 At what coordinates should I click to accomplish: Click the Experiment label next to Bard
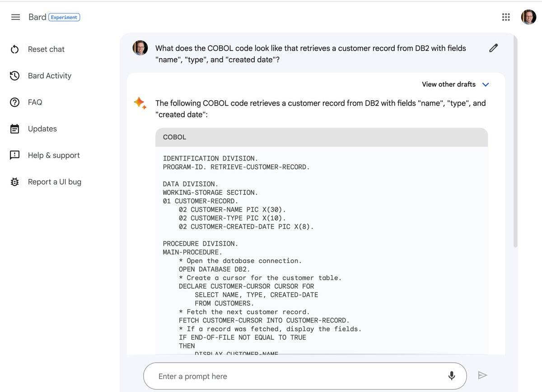(x=64, y=17)
